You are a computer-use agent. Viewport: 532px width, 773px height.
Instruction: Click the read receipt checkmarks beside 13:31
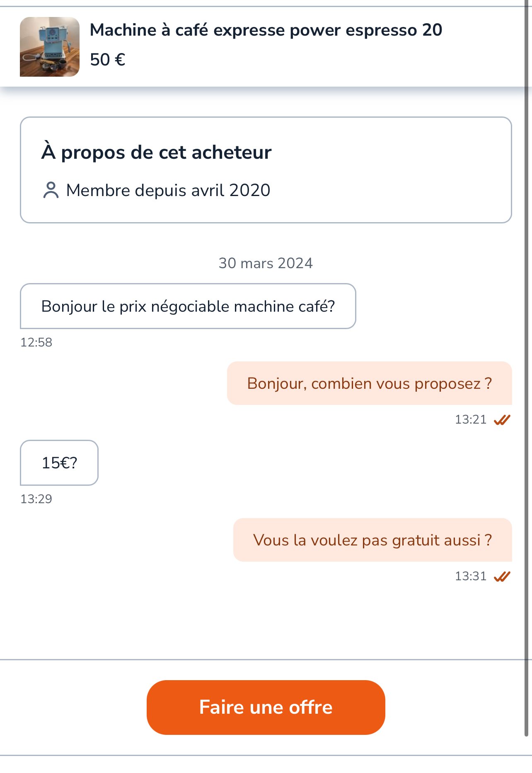pos(502,577)
